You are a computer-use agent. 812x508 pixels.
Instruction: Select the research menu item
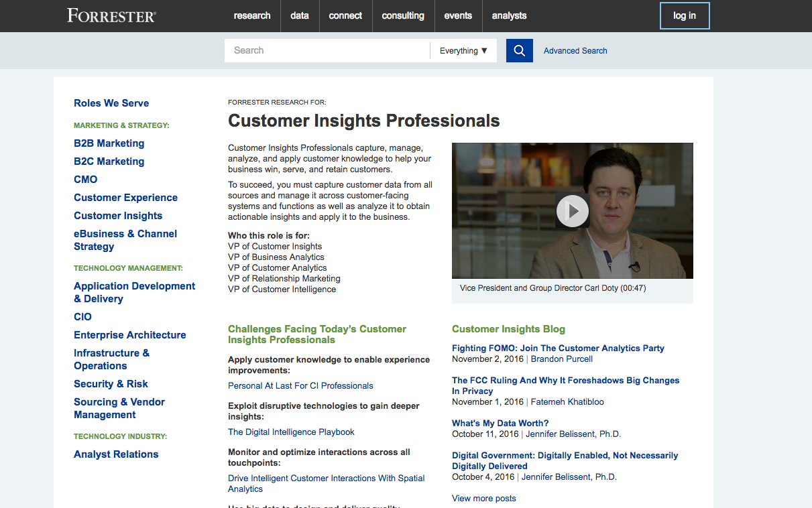252,15
